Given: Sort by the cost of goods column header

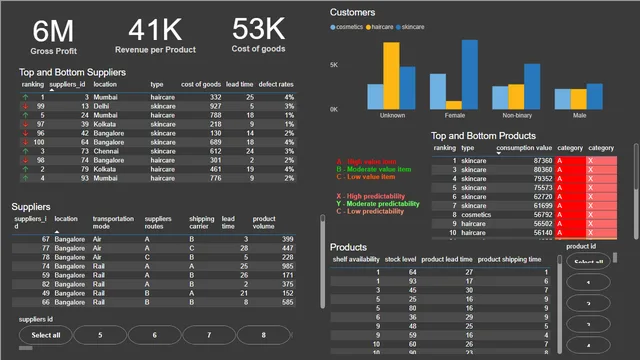Looking at the screenshot, I should 201,84.
